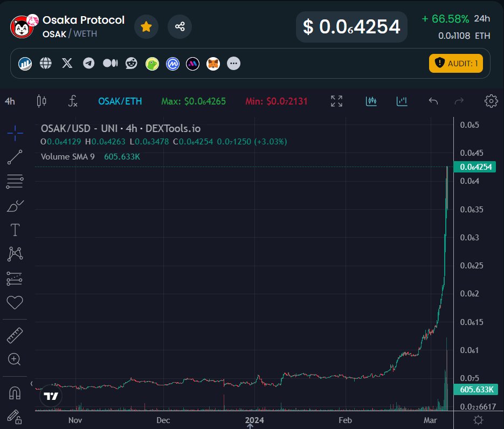Screen dimensions: 504x429
Task: Undo the last chart action
Action: 433,101
